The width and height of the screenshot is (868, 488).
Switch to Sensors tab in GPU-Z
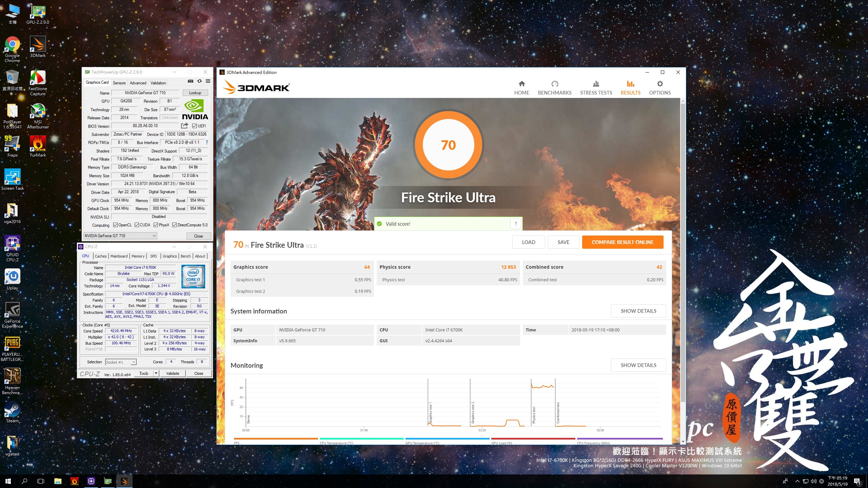(119, 83)
